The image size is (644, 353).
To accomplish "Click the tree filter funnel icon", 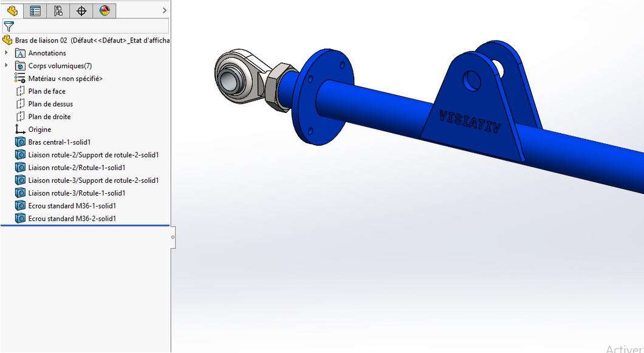I will [9, 26].
